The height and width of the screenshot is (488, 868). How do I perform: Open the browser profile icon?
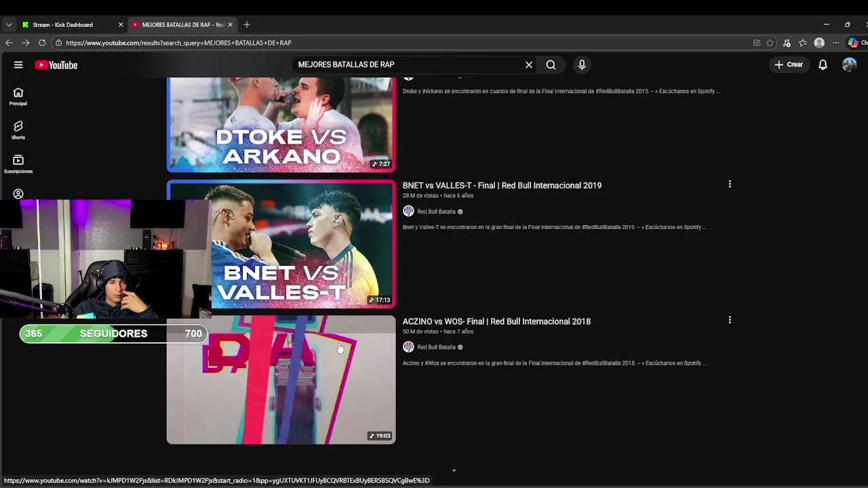819,43
